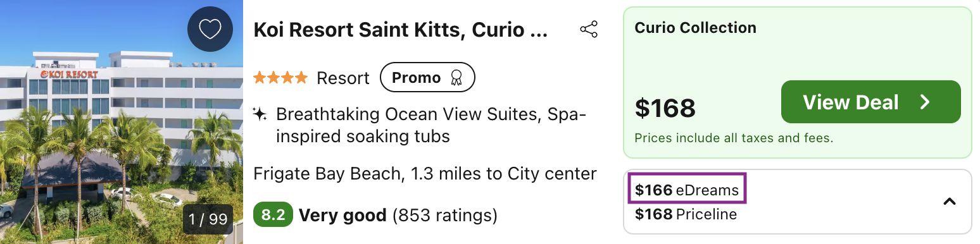Select the $166 eDreams offer
This screenshot has width=980, height=244.
pyautogui.click(x=687, y=190)
